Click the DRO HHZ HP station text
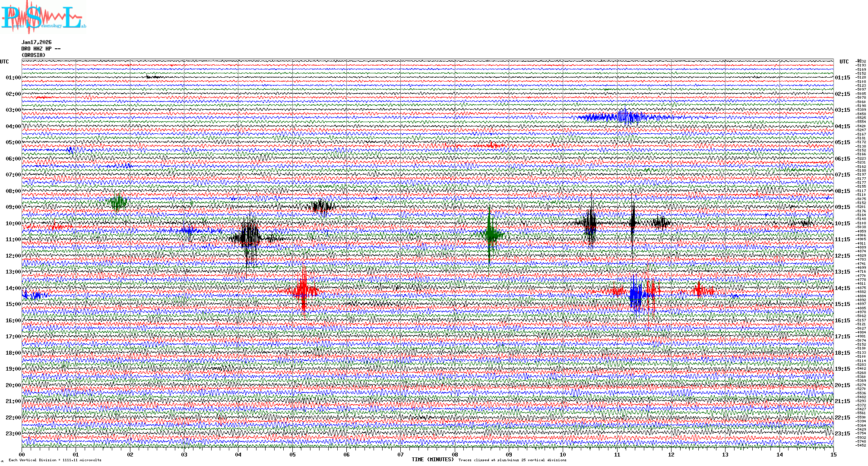The height and width of the screenshot is (466, 868). point(41,49)
